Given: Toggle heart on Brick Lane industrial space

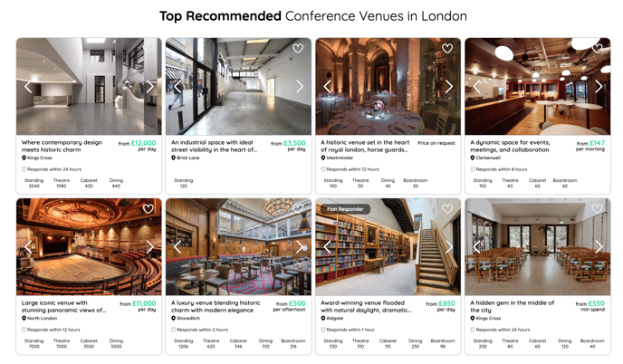Looking at the screenshot, I should [298, 48].
